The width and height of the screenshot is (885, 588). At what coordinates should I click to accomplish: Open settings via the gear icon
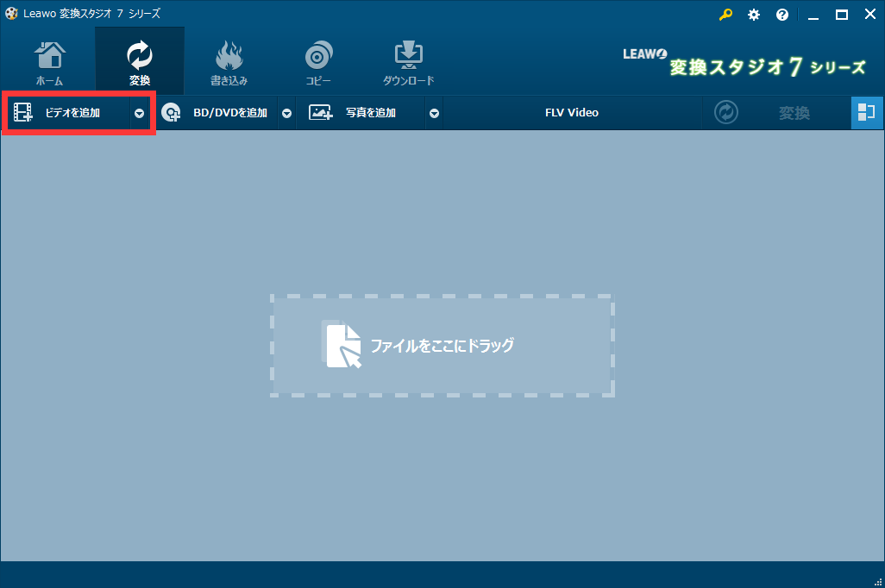[754, 15]
